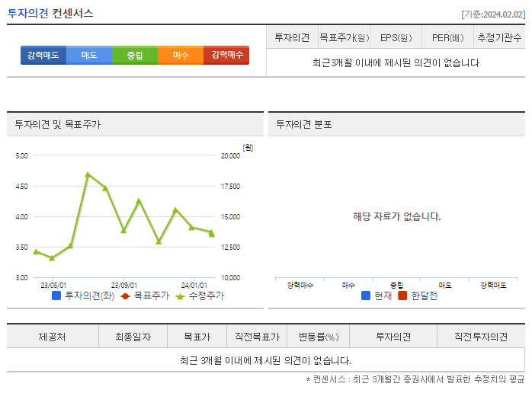Click the 23/09/01 x-axis label
The width and height of the screenshot is (532, 393).
pos(123,286)
